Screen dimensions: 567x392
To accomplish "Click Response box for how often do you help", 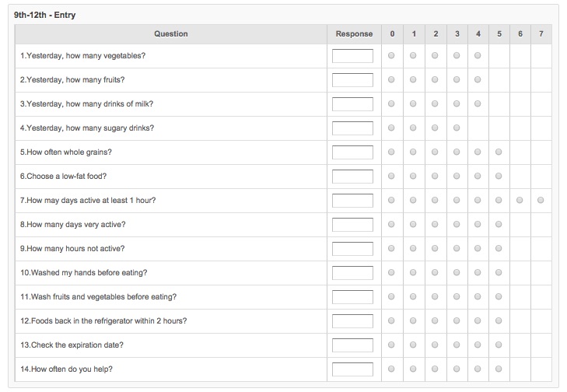I will [x=352, y=369].
